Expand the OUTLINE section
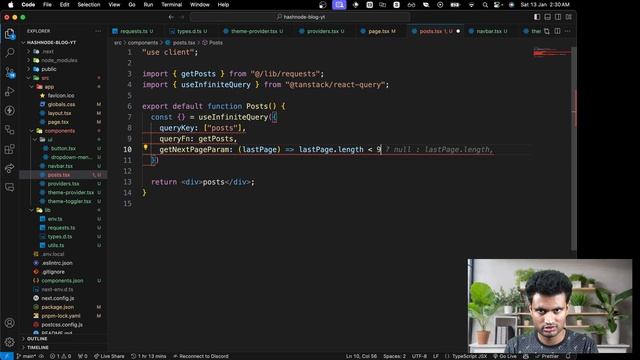Viewport: 640px width, 360px height. point(37,339)
